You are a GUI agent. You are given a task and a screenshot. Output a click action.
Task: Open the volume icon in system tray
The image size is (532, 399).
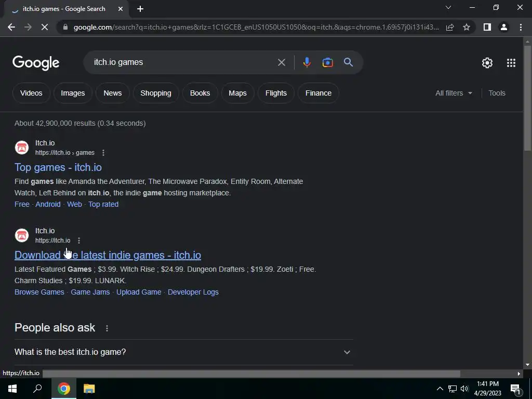tap(464, 389)
